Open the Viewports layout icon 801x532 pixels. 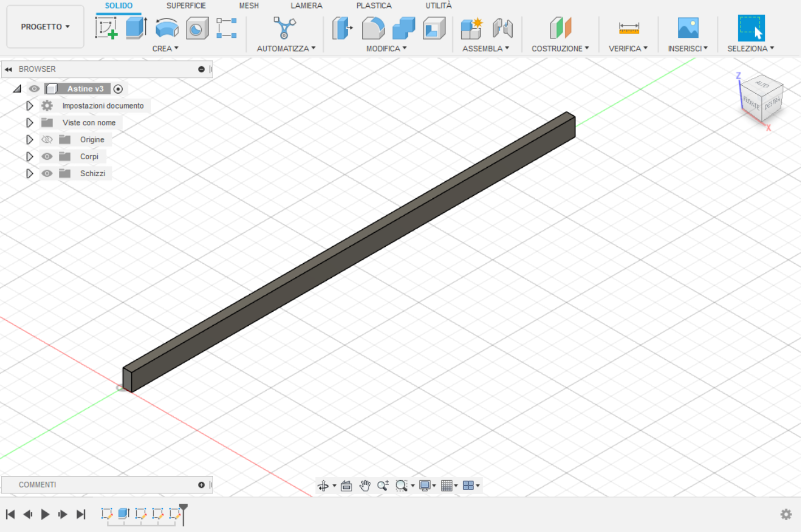tap(468, 486)
